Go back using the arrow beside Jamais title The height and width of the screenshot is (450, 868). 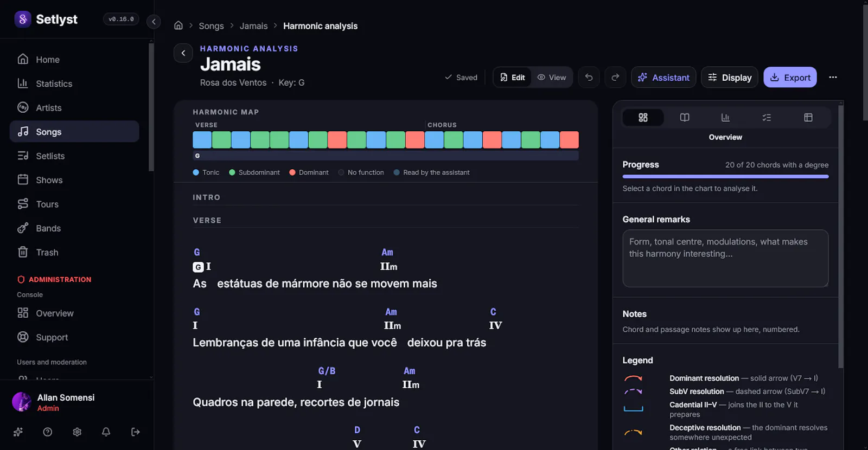pyautogui.click(x=183, y=53)
